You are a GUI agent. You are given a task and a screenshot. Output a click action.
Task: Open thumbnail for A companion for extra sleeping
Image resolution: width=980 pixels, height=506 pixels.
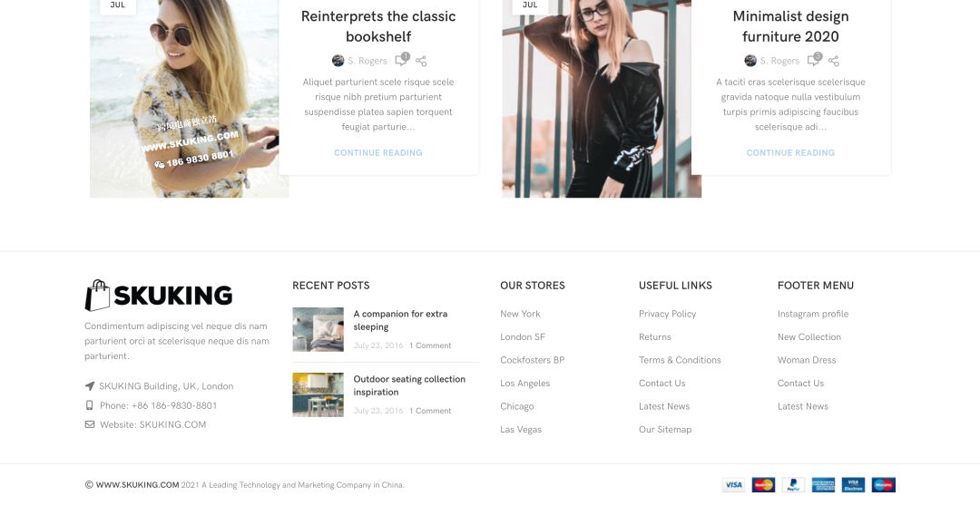(318, 329)
